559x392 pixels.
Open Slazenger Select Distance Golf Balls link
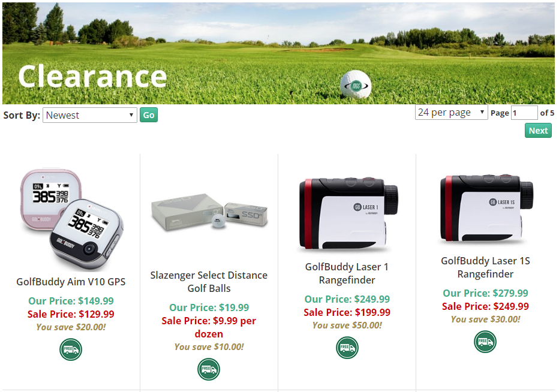pyautogui.click(x=209, y=282)
